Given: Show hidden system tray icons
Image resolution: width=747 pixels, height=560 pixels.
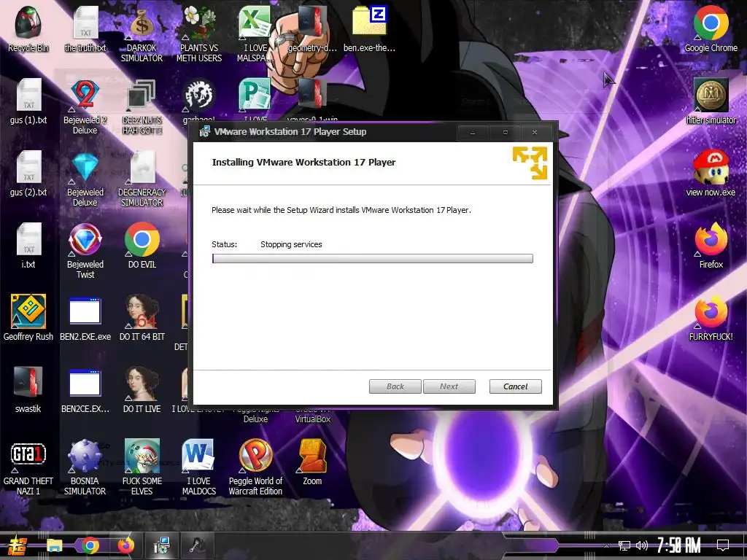Looking at the screenshot, I should 606,545.
